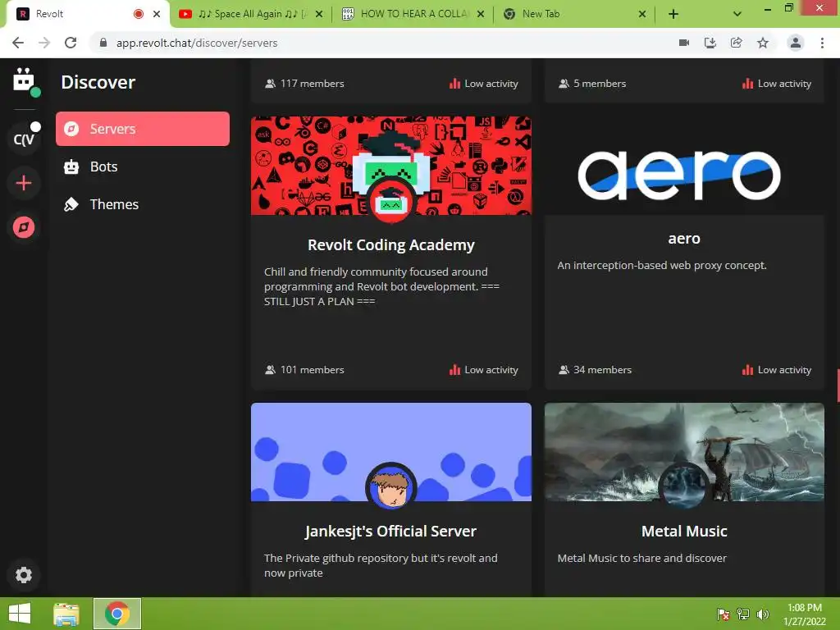Open Jankesjt's Official Server banner
Screen dimensions: 840x630
(x=391, y=452)
